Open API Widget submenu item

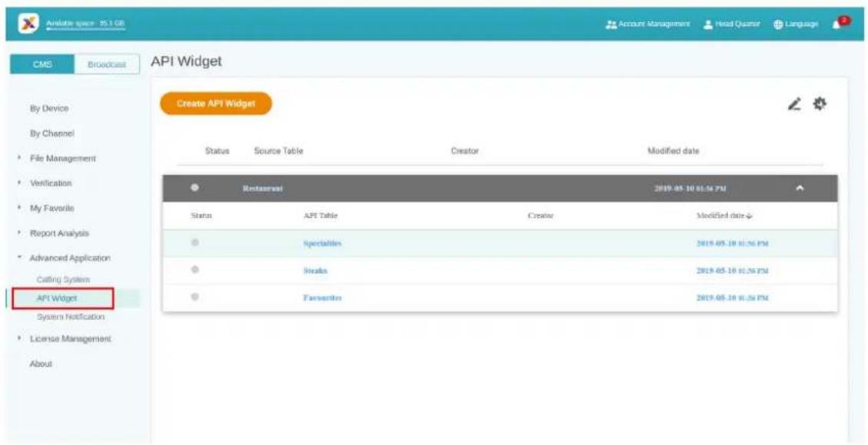click(57, 298)
